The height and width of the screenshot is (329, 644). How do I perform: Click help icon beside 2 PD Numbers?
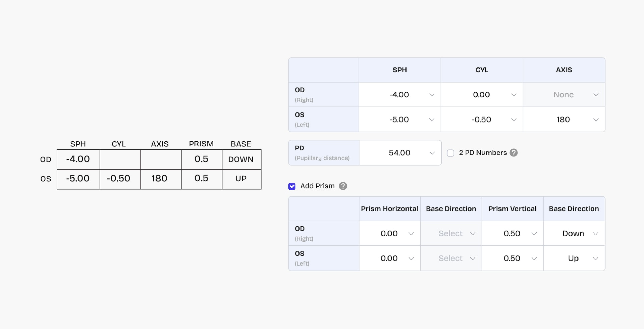pos(514,153)
